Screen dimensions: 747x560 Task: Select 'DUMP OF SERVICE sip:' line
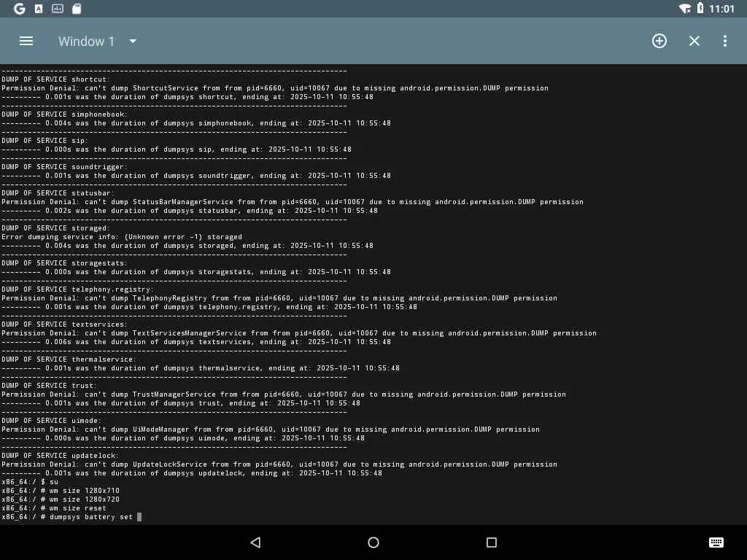tap(44, 141)
